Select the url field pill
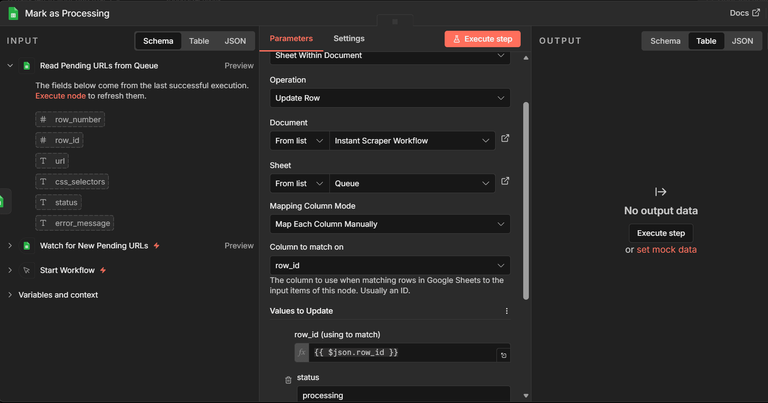 52,161
